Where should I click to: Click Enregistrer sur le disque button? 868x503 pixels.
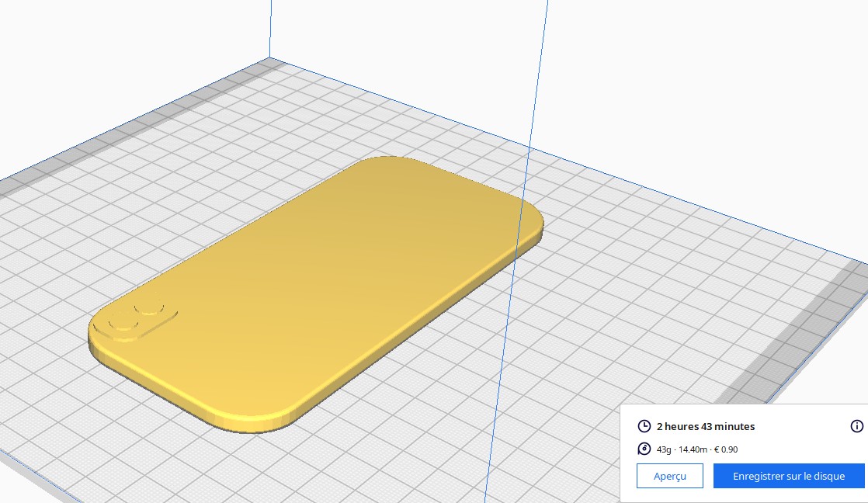coord(789,476)
